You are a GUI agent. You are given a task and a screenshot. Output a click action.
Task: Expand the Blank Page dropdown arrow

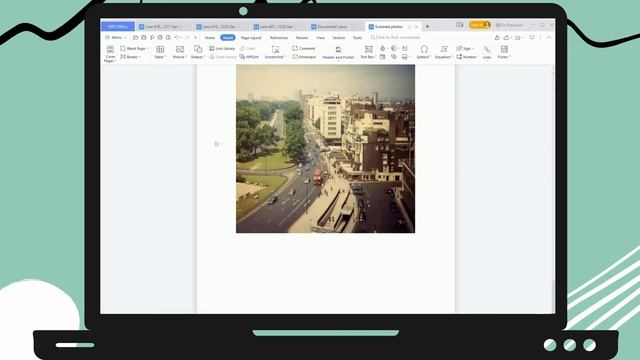pyautogui.click(x=147, y=49)
